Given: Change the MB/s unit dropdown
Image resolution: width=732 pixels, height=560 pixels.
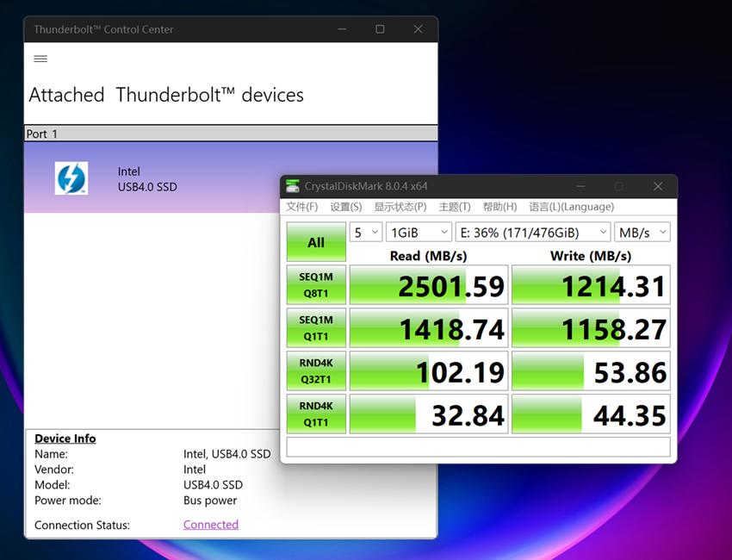Looking at the screenshot, I should [642, 233].
